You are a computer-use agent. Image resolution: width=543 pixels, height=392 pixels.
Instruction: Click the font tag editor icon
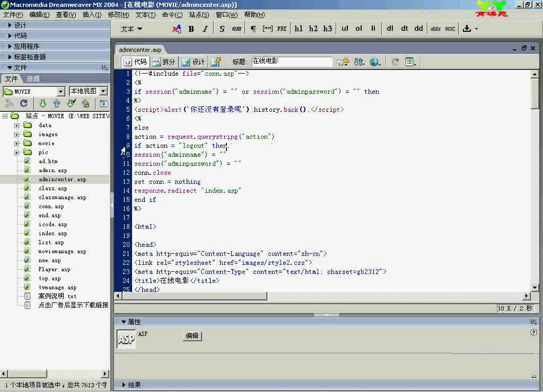pyautogui.click(x=177, y=29)
